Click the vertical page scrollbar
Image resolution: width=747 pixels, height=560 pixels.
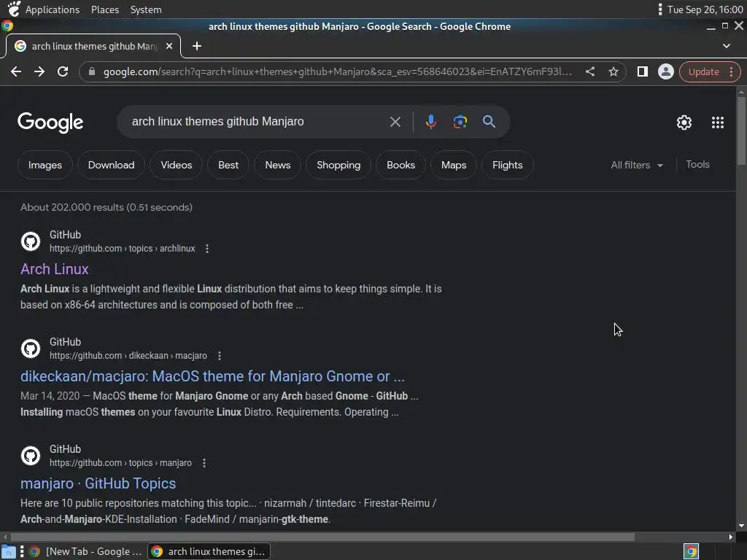click(x=741, y=131)
